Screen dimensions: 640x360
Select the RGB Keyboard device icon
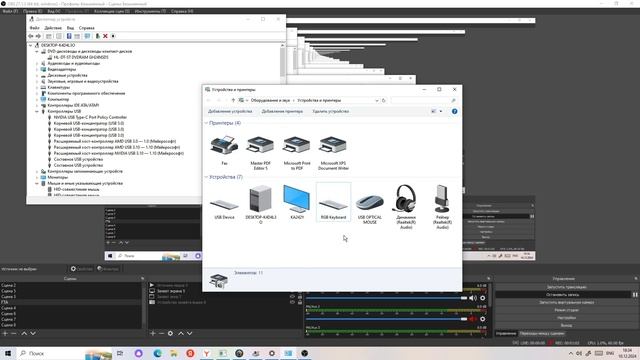333,202
